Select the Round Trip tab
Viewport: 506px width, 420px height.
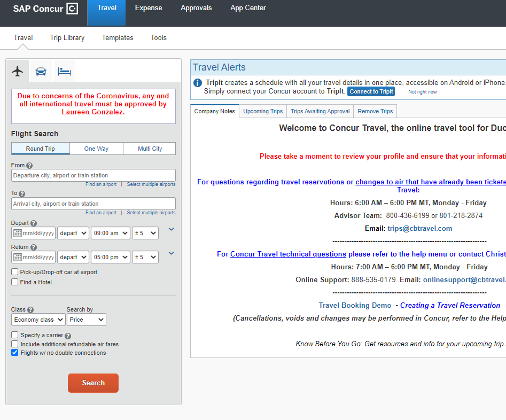(x=40, y=149)
